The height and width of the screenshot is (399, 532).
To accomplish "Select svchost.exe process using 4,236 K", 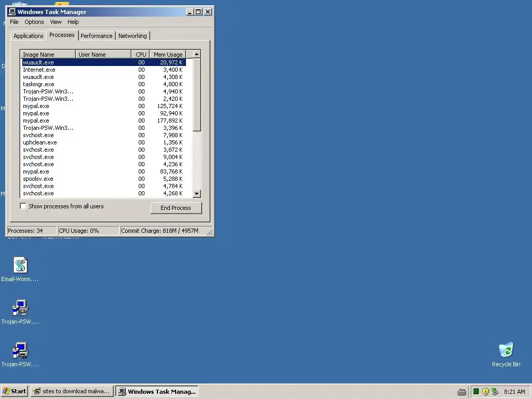I will click(103, 164).
